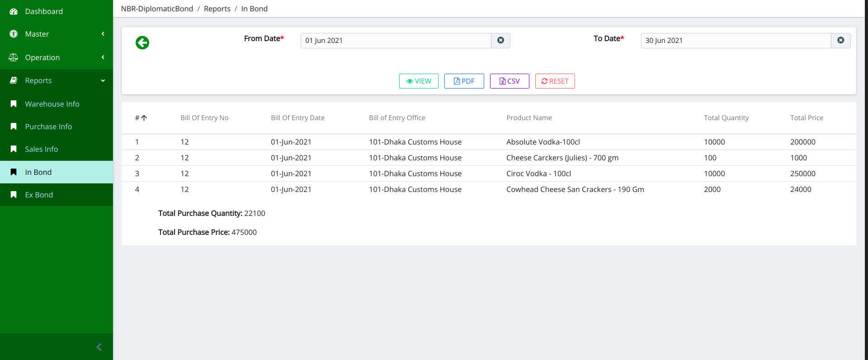Screen dimensions: 868x360
Task: Click the total price 200000 cell
Action: (803, 142)
